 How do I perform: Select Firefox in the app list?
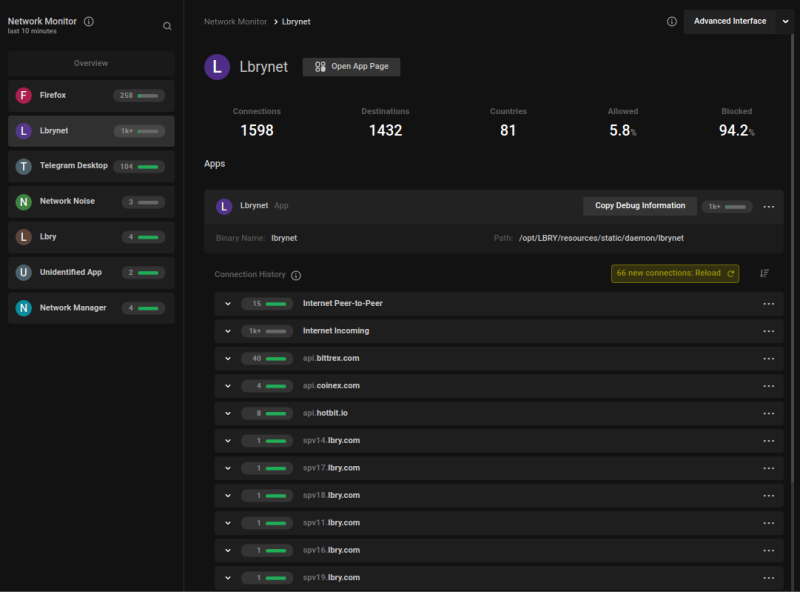point(91,96)
